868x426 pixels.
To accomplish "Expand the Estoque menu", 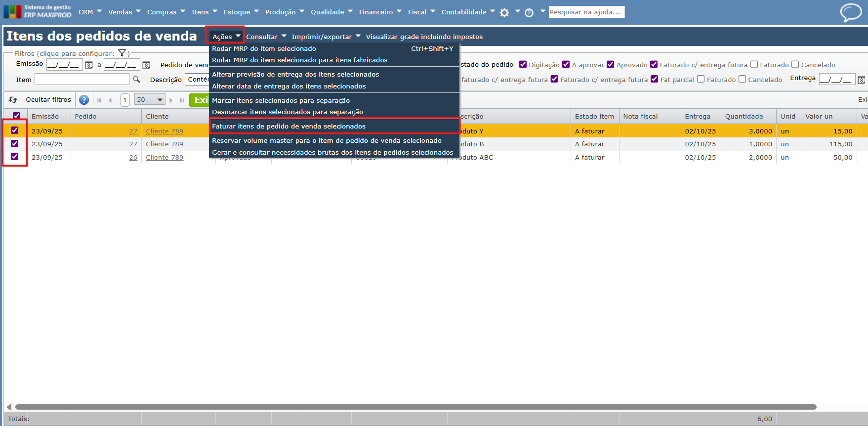I will (x=241, y=12).
